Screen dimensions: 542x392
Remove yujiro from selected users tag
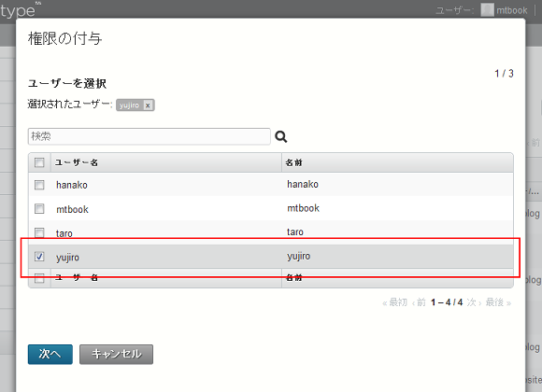[x=148, y=105]
